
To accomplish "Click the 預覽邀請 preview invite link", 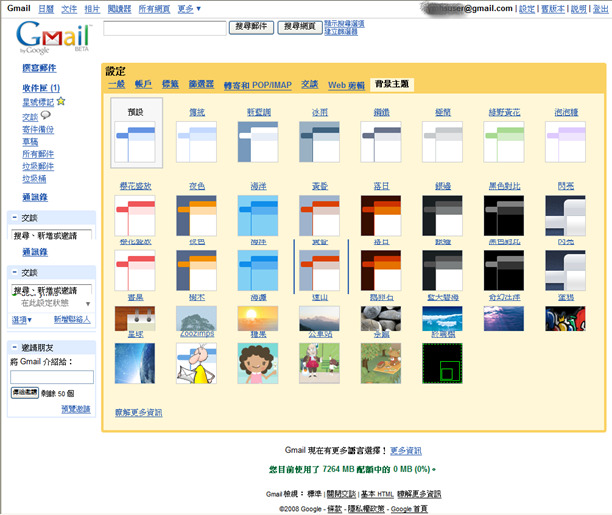I will coord(76,409).
